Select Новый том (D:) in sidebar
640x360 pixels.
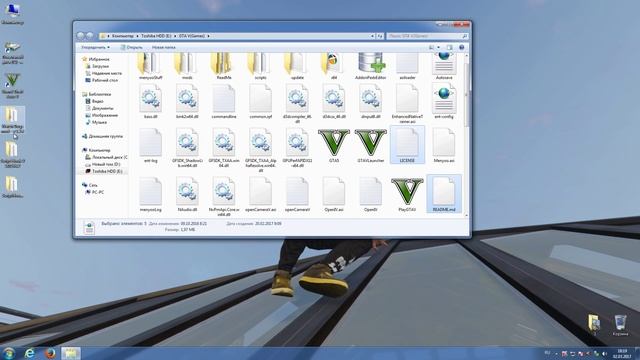click(102, 164)
